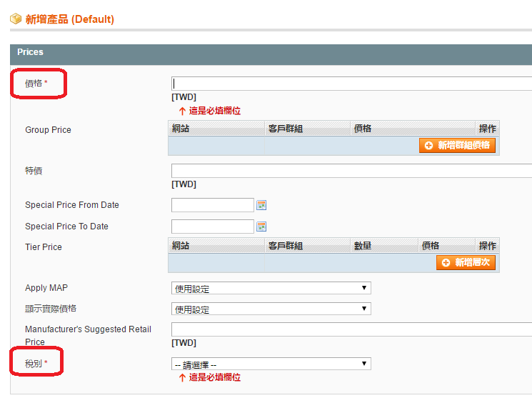Click the 特價 input field
This screenshot has width=532, height=398.
pyautogui.click(x=351, y=171)
